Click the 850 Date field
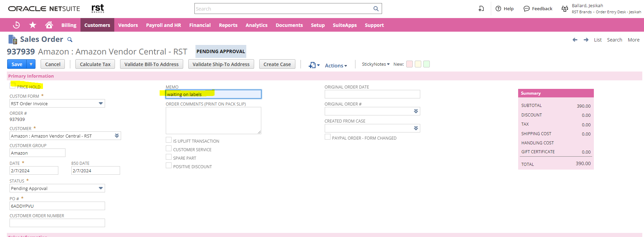 coord(96,171)
